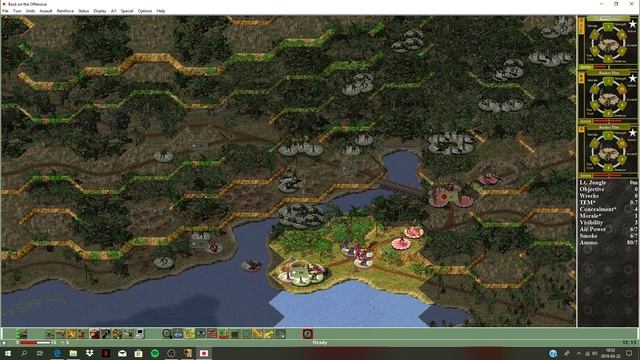640x360 pixels.
Task: Click the red action bar under the second unit card
Action: [x=607, y=121]
